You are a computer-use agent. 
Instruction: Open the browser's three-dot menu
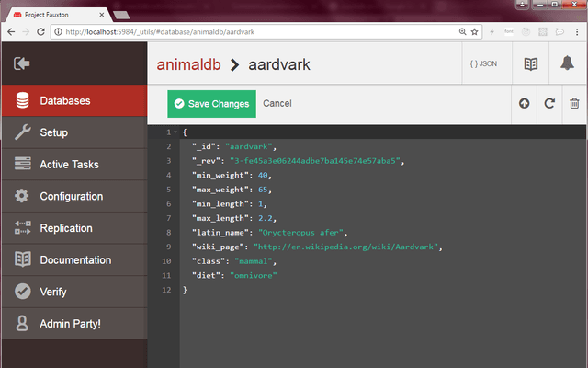(577, 32)
